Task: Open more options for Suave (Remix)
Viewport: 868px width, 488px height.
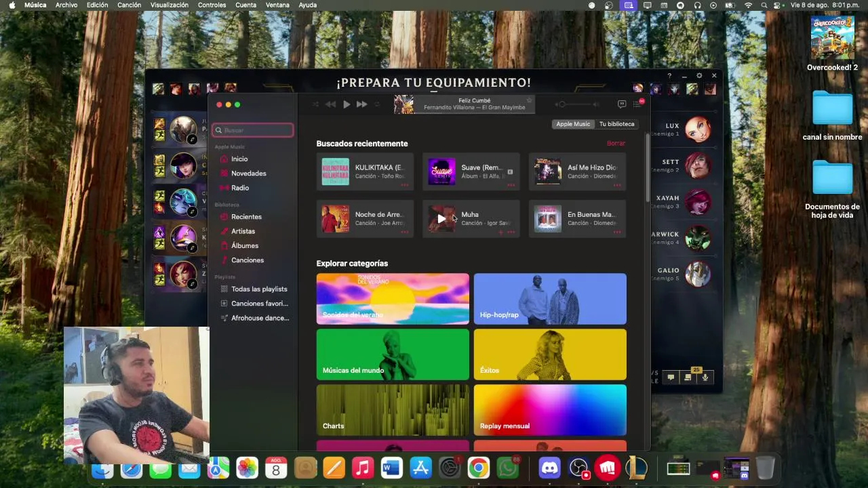Action: (x=511, y=185)
